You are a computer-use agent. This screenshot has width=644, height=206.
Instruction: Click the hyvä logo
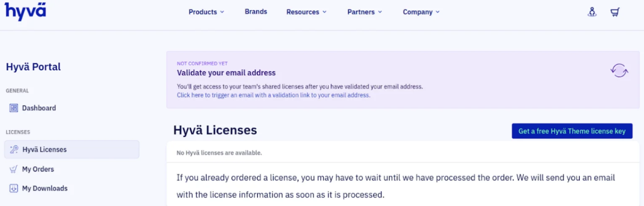(26, 11)
